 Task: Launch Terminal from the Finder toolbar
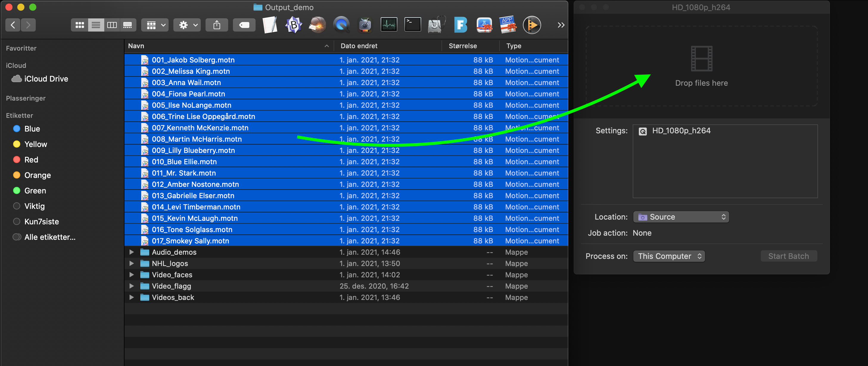[413, 25]
